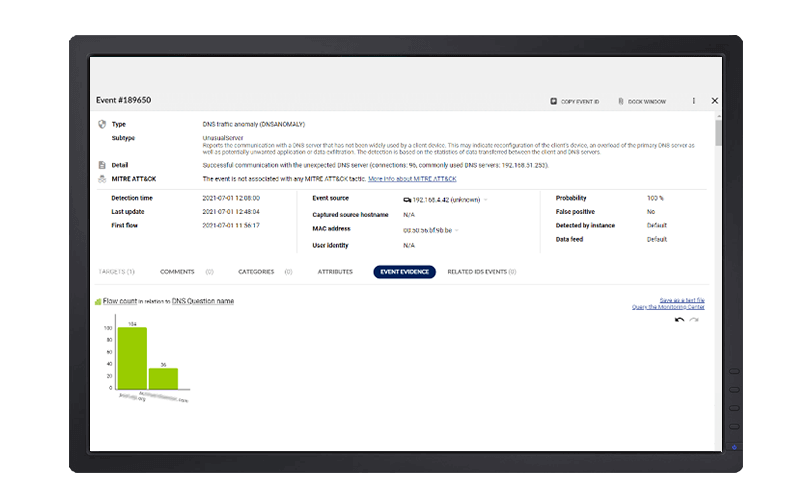Click the MITRE ATT&CK row icon
Screen dimensions: 800x500
102,179
